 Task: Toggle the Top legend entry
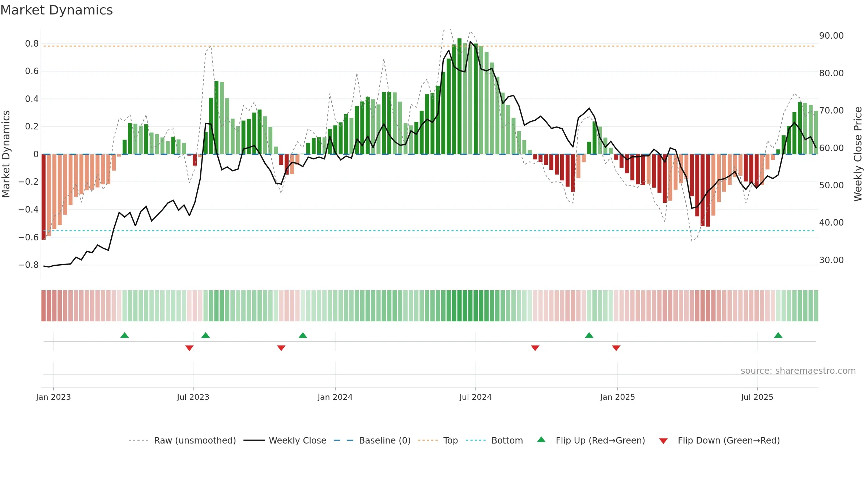pos(438,440)
